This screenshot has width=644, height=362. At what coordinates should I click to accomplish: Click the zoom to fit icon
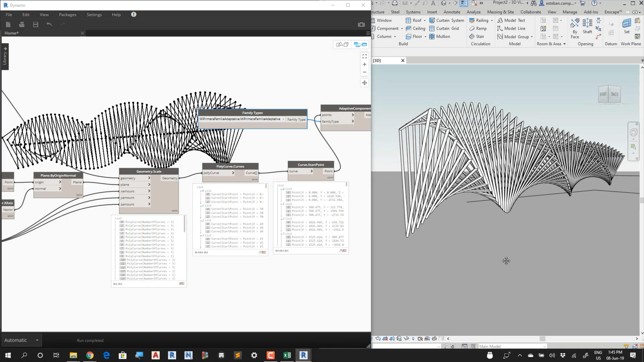(x=364, y=56)
